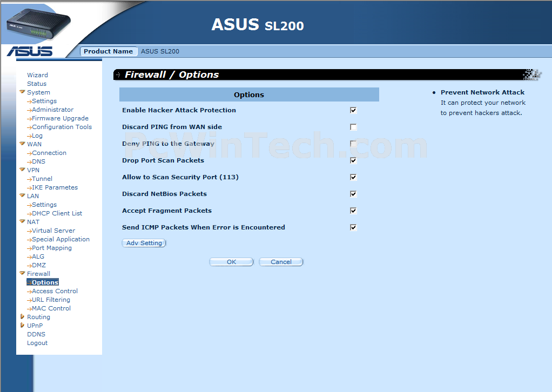Go to Administrator page
This screenshot has width=552, height=392.
click(x=53, y=110)
